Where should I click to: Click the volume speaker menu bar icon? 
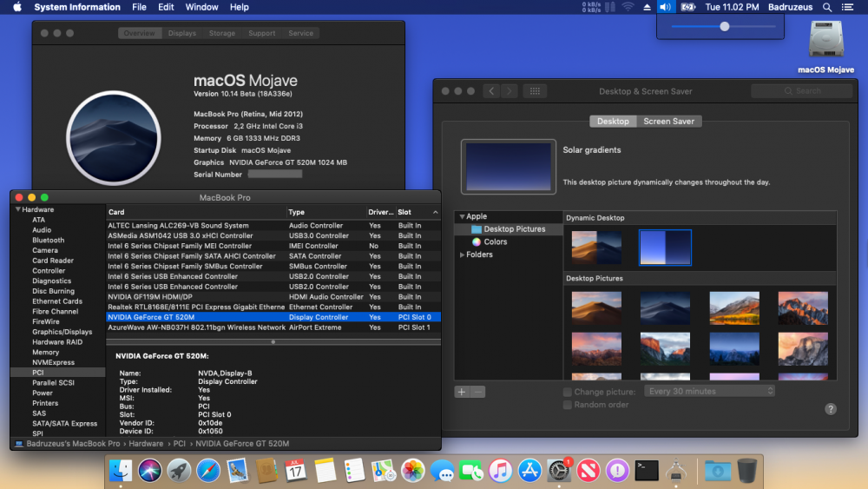(x=665, y=7)
